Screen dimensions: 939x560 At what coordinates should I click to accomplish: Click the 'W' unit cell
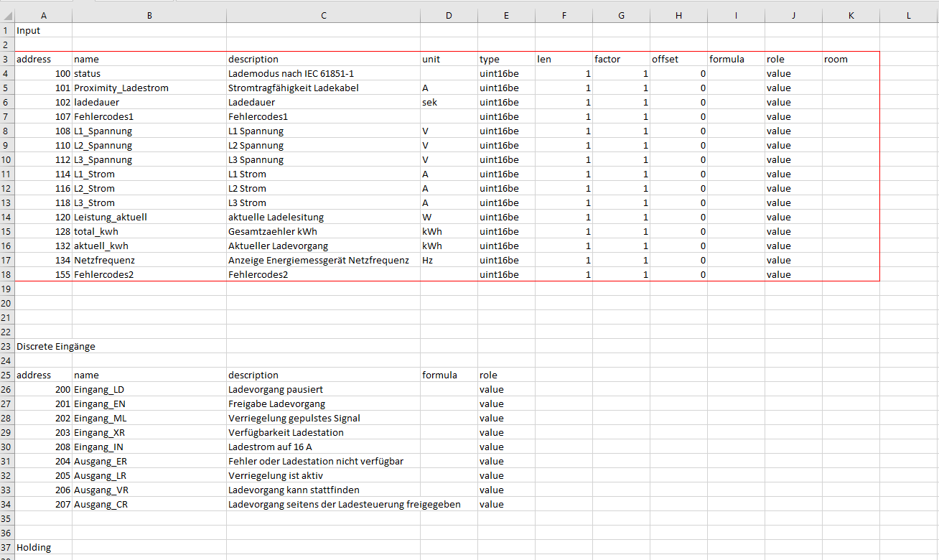(449, 217)
